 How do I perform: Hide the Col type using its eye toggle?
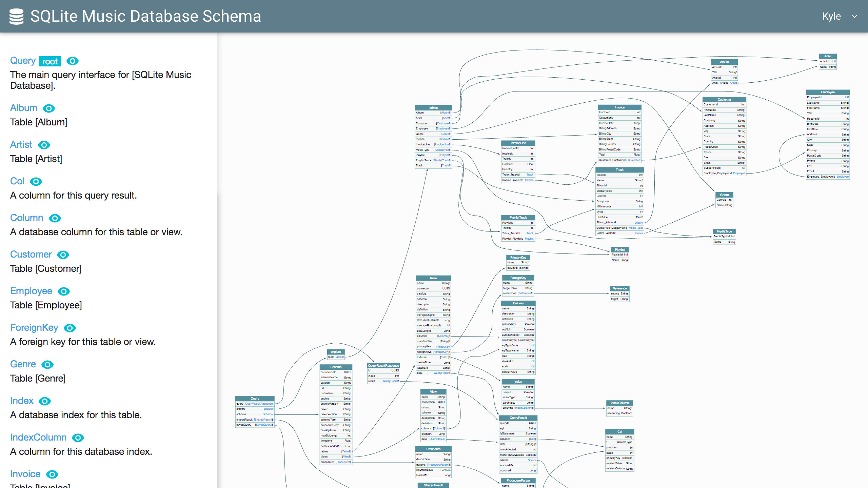pos(36,182)
